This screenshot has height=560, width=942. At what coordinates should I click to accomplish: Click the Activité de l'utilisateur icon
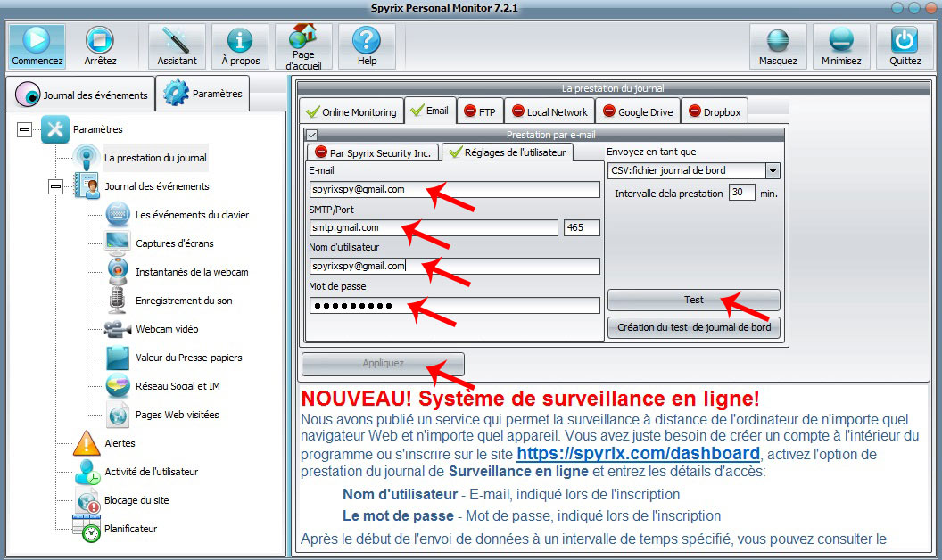87,472
